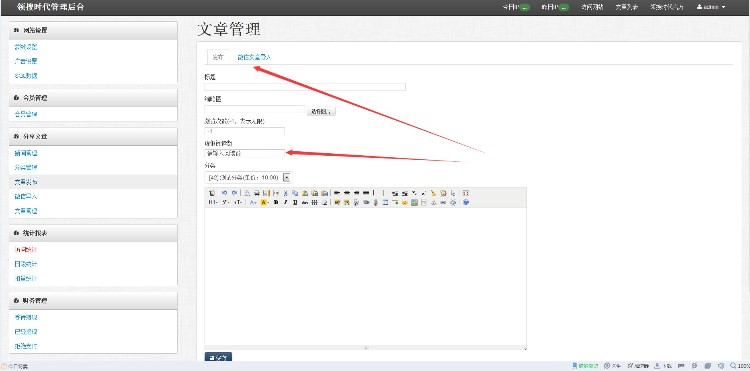Click the Quick Format icon
This screenshot has width=750, height=371.
pos(443,193)
